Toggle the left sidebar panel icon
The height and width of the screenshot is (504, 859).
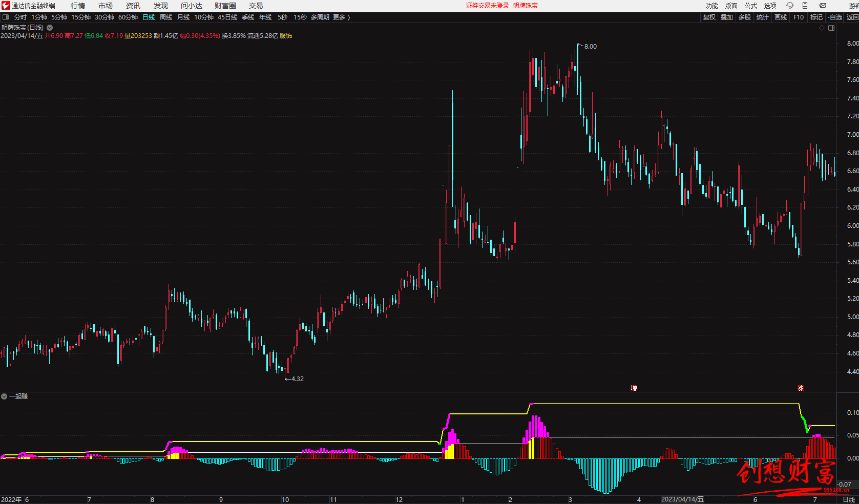[6, 17]
